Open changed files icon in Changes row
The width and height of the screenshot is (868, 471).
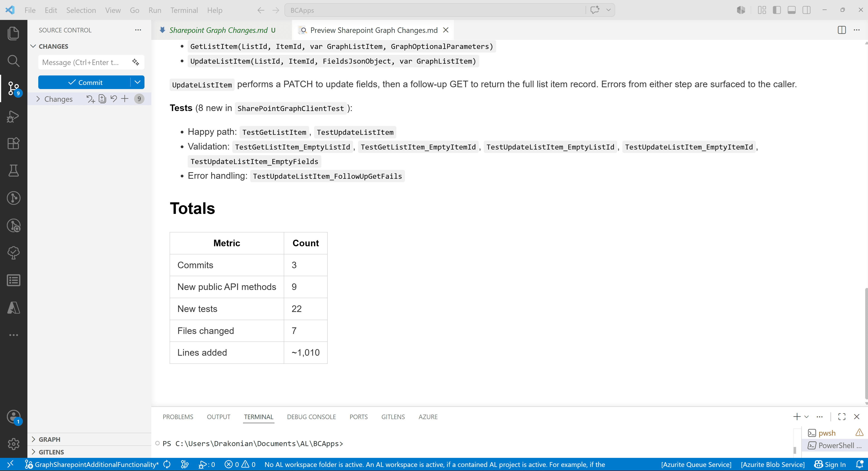tap(102, 99)
